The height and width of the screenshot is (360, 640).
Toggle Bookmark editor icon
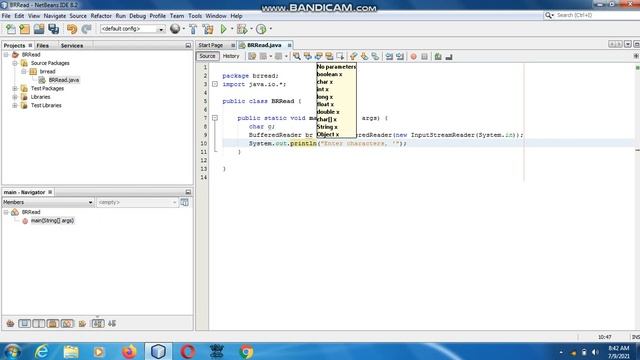point(375,56)
